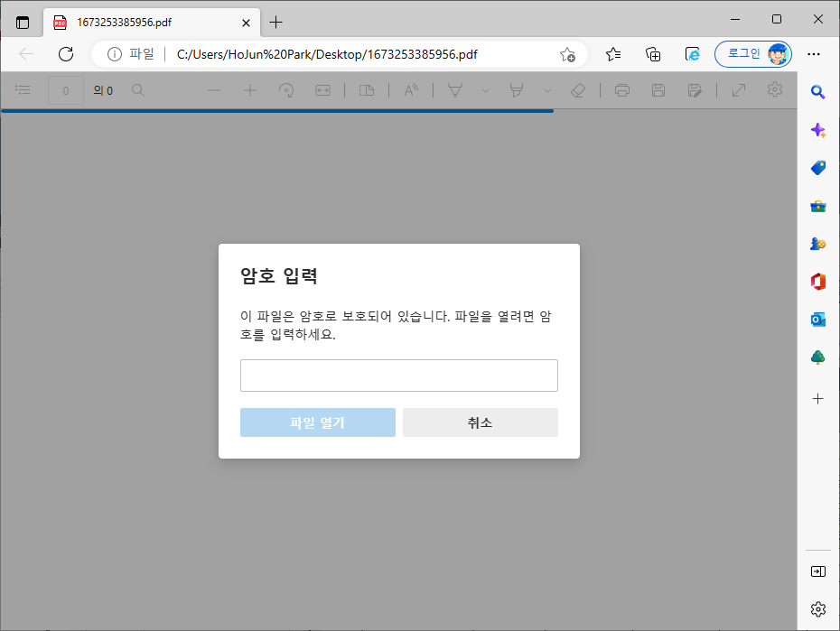Viewport: 840px width, 631px height.
Task: Hide the sidebar with the panel icon
Action: pos(818,571)
